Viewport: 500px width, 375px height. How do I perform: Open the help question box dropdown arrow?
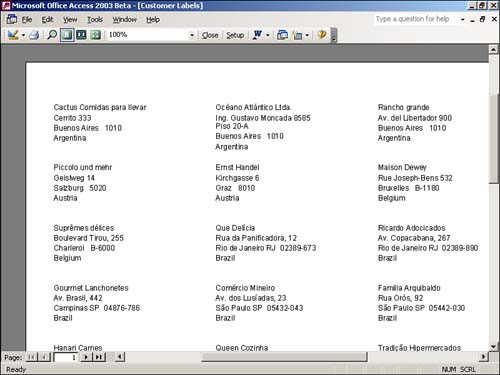(463, 19)
